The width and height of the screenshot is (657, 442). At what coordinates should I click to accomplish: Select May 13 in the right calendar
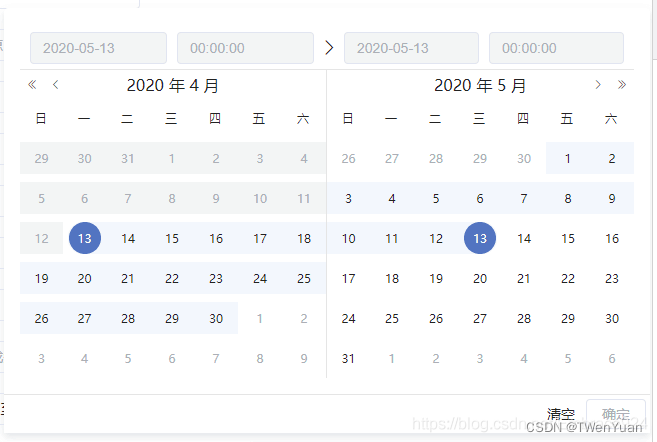tap(480, 238)
